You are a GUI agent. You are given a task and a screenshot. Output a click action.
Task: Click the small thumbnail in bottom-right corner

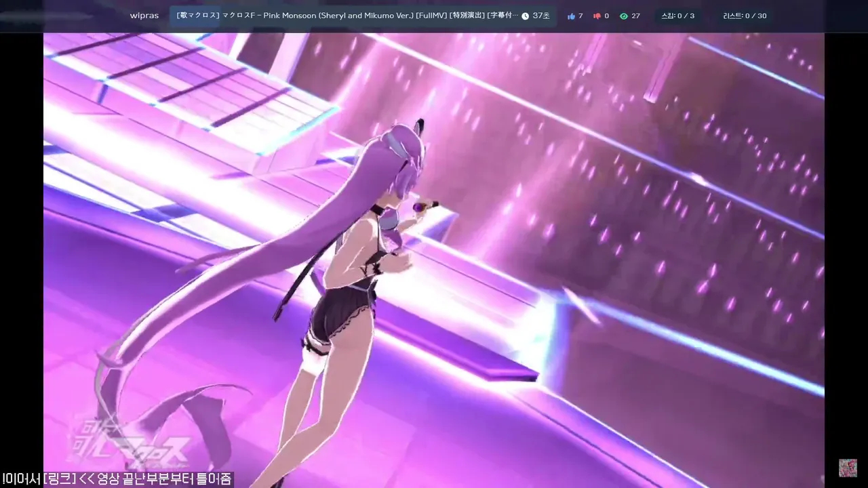tap(848, 468)
